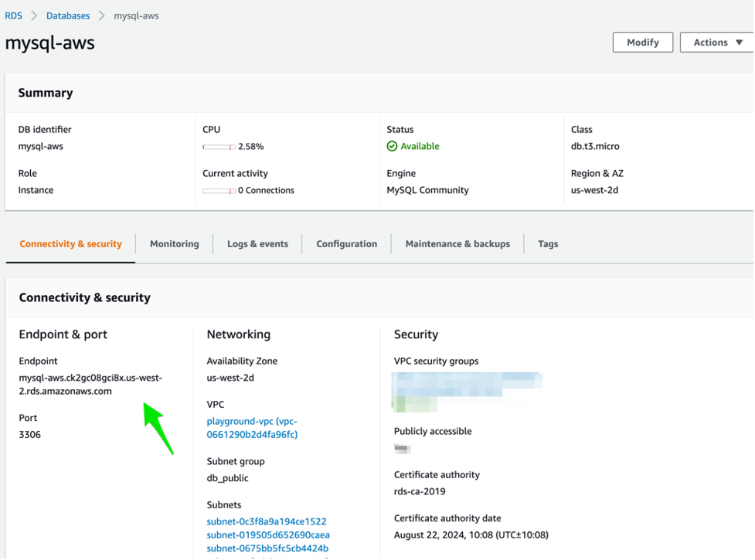Viewport: 755px width, 560px height.
Task: Click the Modify button
Action: tap(642, 42)
